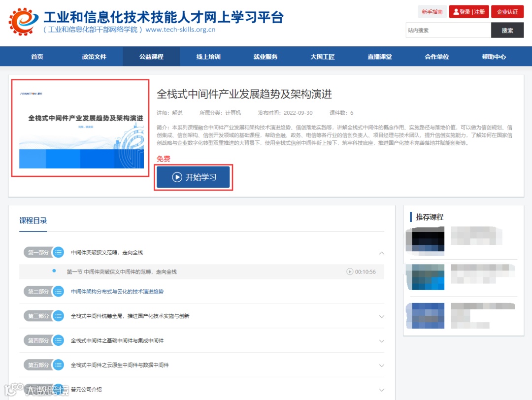Click the course heading 全栈式中间件产业发展趋势及架构演进
The image size is (532, 400).
click(x=244, y=94)
